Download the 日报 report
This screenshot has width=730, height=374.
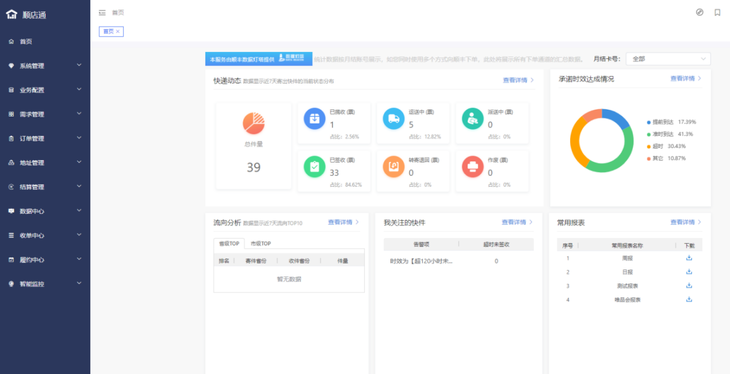click(689, 272)
